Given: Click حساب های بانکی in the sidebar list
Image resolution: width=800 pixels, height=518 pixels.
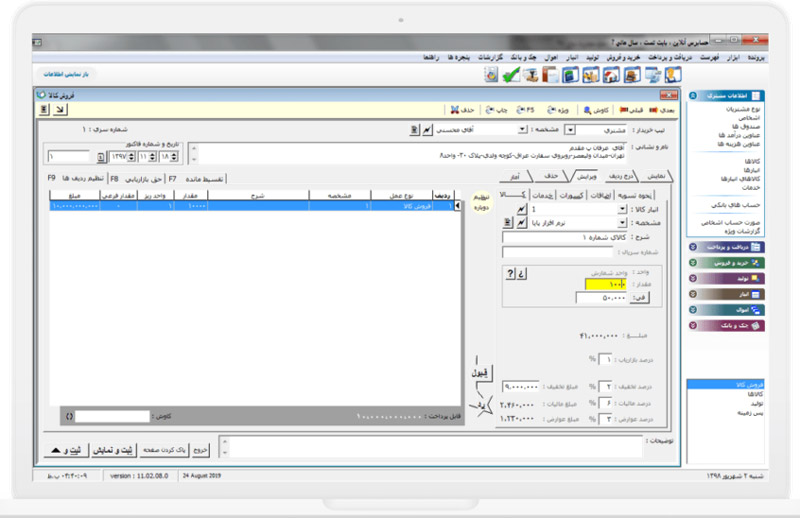Looking at the screenshot, I should click(736, 205).
